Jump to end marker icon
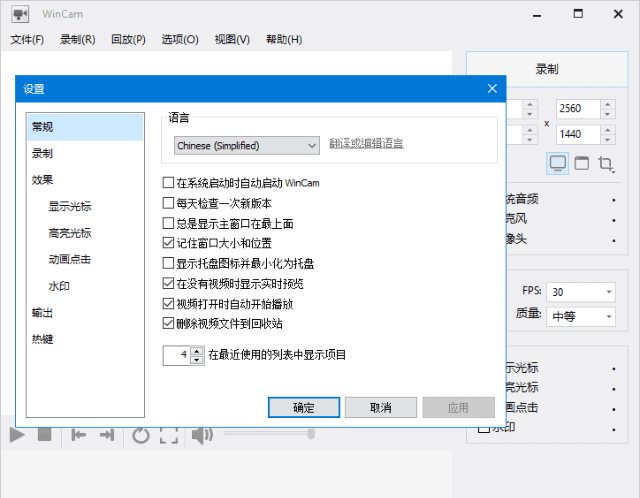 (x=107, y=435)
